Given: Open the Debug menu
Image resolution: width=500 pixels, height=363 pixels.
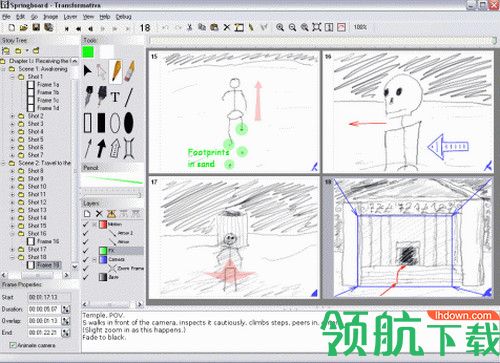Looking at the screenshot, I should pos(123,16).
